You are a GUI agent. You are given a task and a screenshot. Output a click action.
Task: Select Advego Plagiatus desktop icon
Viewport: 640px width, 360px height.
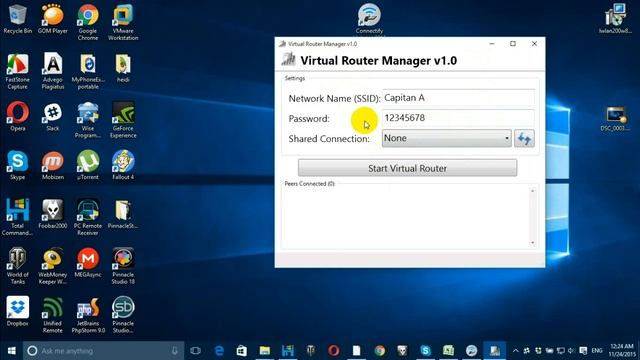[x=53, y=71]
